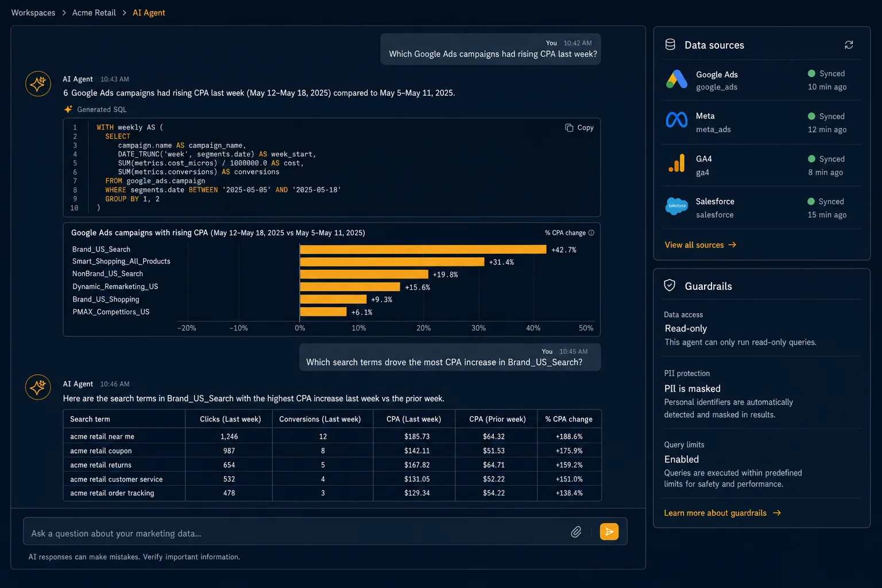Click the sparkle icon beside Generated SQL

tap(68, 109)
